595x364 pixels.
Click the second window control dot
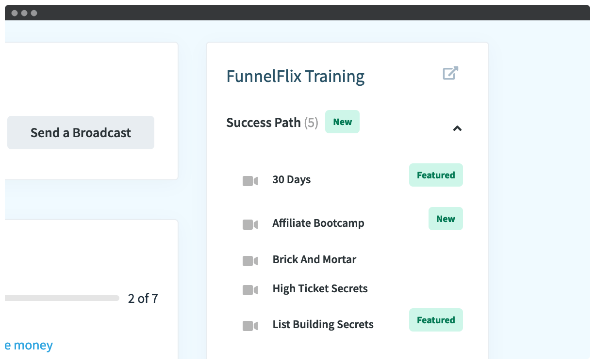pos(24,13)
